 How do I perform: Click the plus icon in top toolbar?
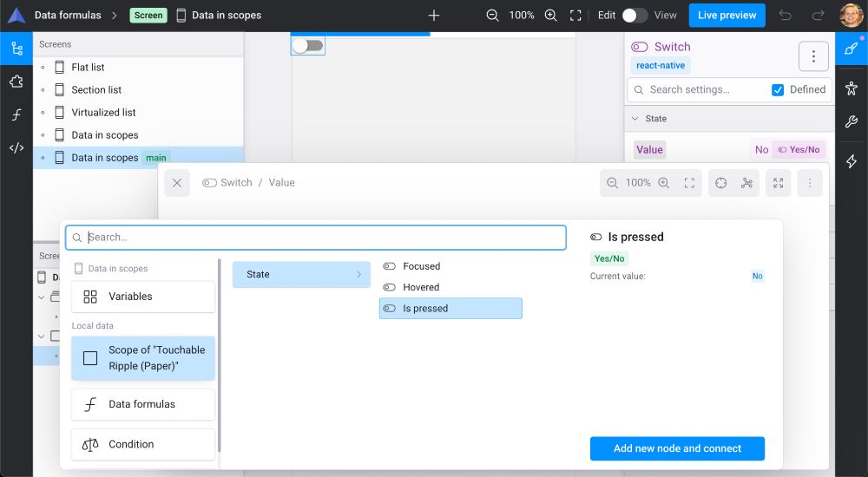point(434,16)
